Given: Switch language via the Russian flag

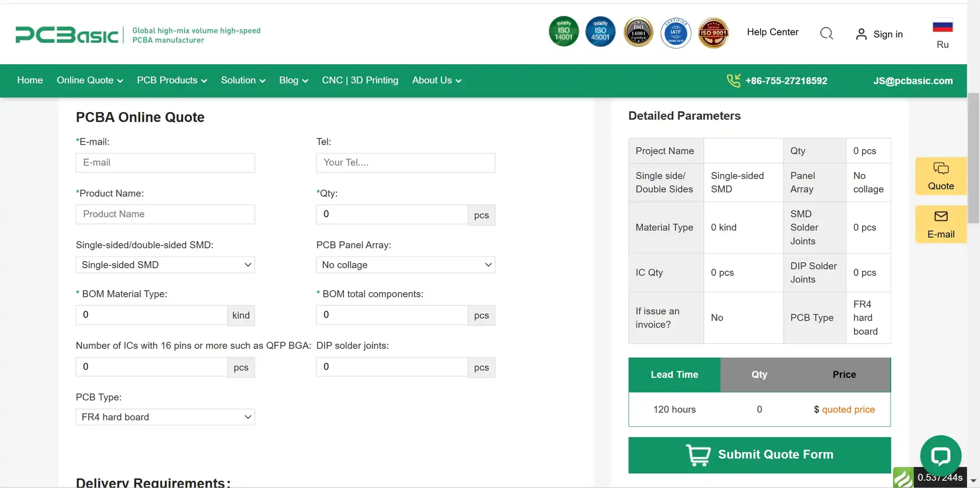Looking at the screenshot, I should point(942,27).
